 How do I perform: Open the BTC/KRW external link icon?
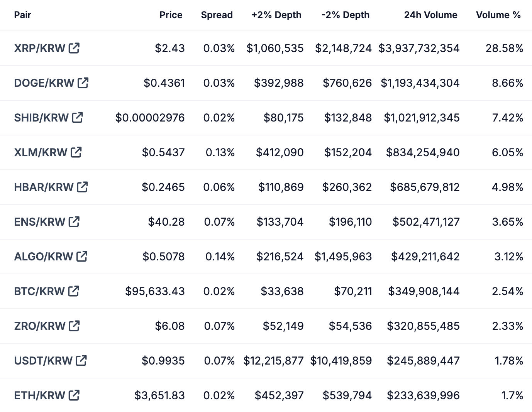(73, 291)
